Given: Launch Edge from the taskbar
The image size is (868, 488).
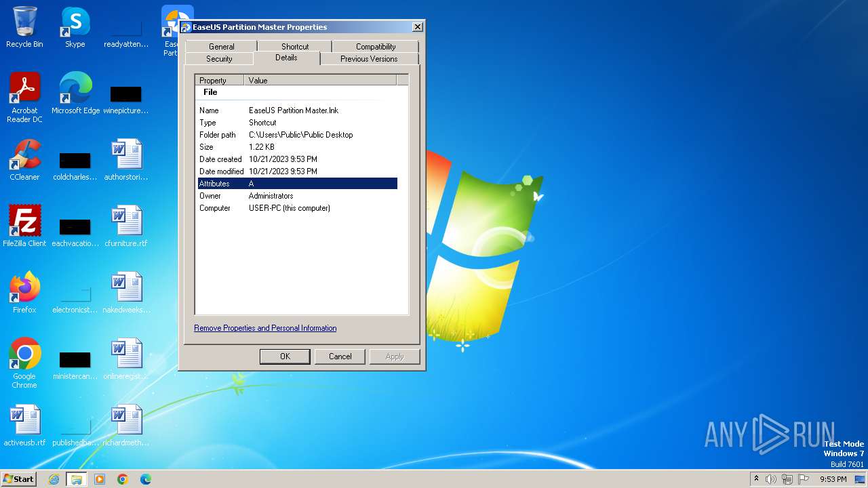Looking at the screenshot, I should tap(146, 479).
